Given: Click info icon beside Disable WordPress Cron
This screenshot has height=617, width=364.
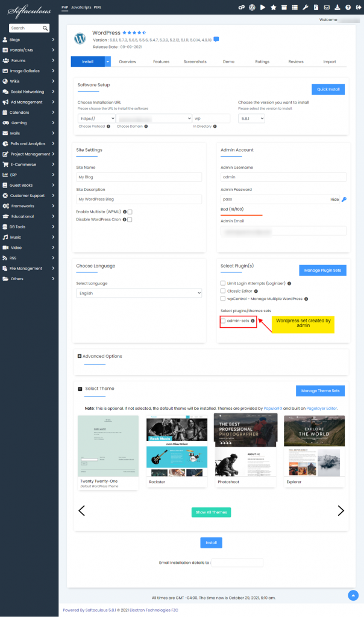Looking at the screenshot, I should [x=124, y=219].
